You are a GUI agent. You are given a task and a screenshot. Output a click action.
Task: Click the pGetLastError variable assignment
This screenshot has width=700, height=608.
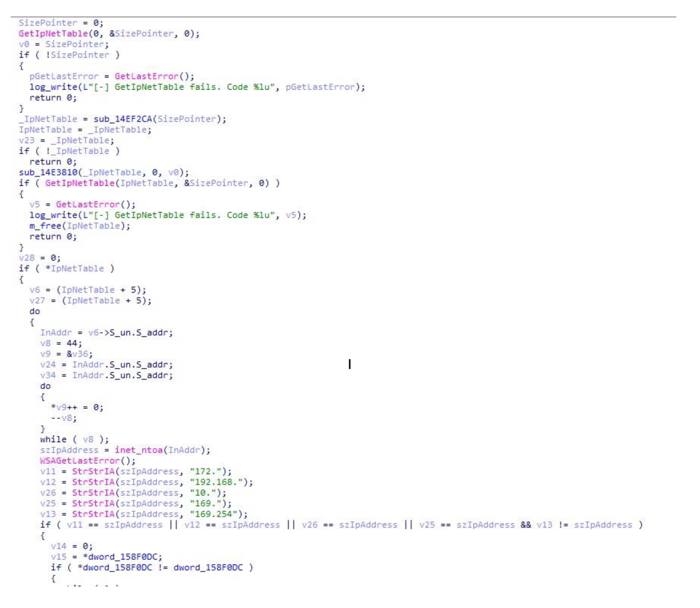63,76
